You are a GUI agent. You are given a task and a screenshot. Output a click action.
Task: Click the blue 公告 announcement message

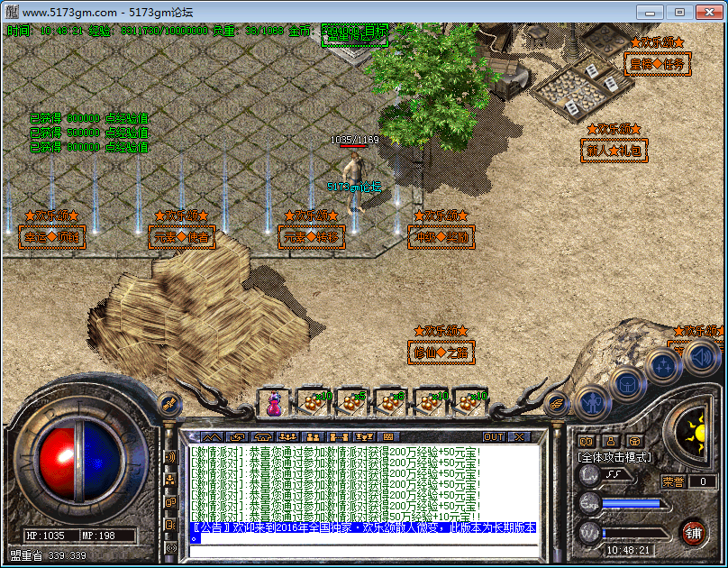pyautogui.click(x=363, y=533)
